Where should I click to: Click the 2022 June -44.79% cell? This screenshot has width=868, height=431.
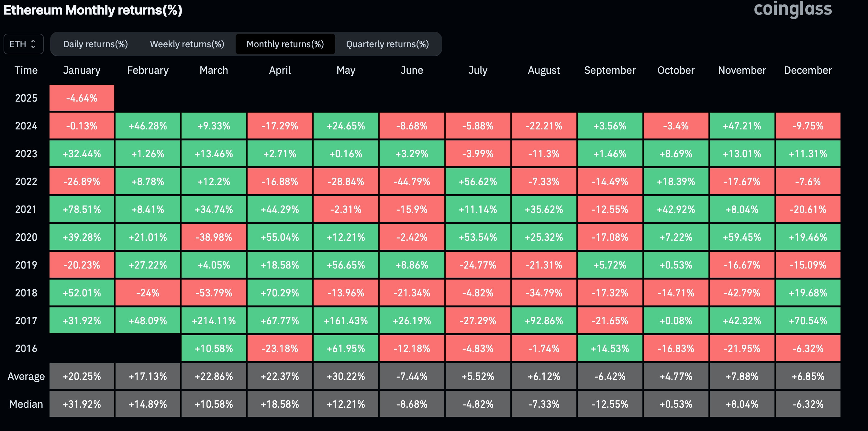[412, 181]
